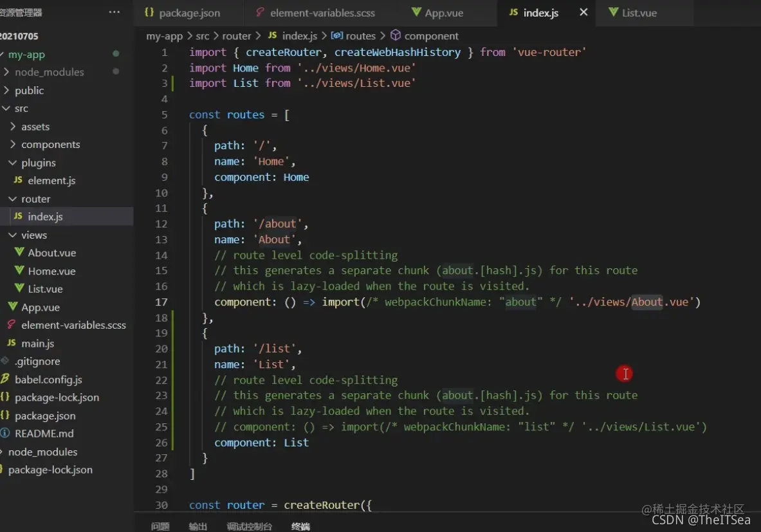This screenshot has width=761, height=532.
Task: Switch to the element-variables.scss tab
Action: coord(315,13)
